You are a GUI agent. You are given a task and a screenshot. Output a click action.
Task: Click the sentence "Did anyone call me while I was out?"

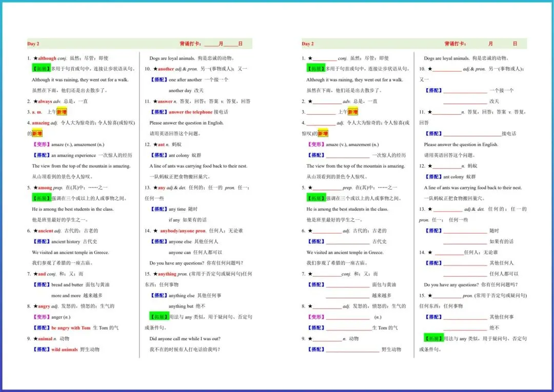click(185, 339)
